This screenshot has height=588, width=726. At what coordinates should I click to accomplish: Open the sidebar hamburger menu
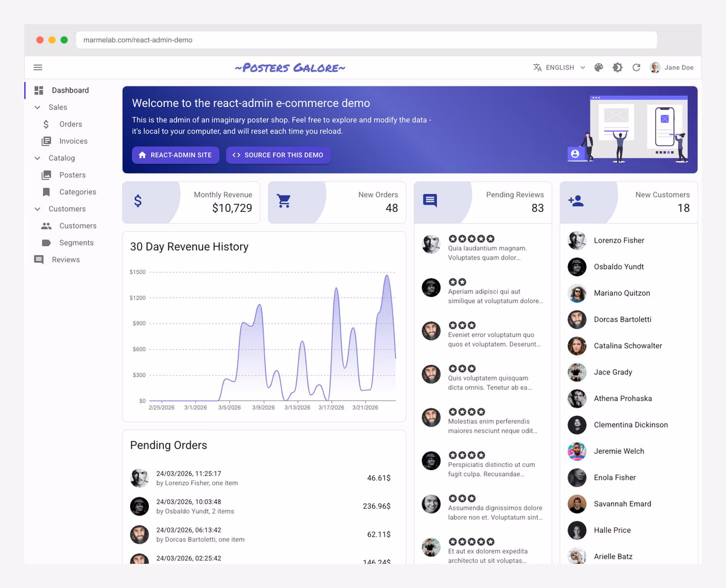38,67
